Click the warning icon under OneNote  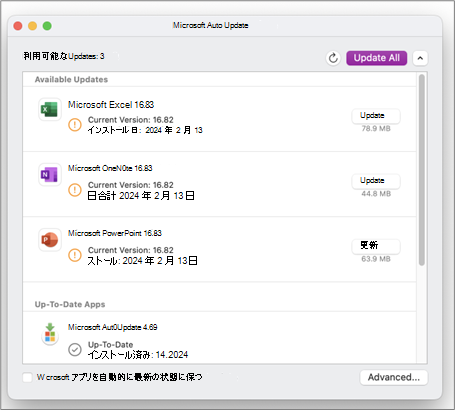tap(75, 190)
